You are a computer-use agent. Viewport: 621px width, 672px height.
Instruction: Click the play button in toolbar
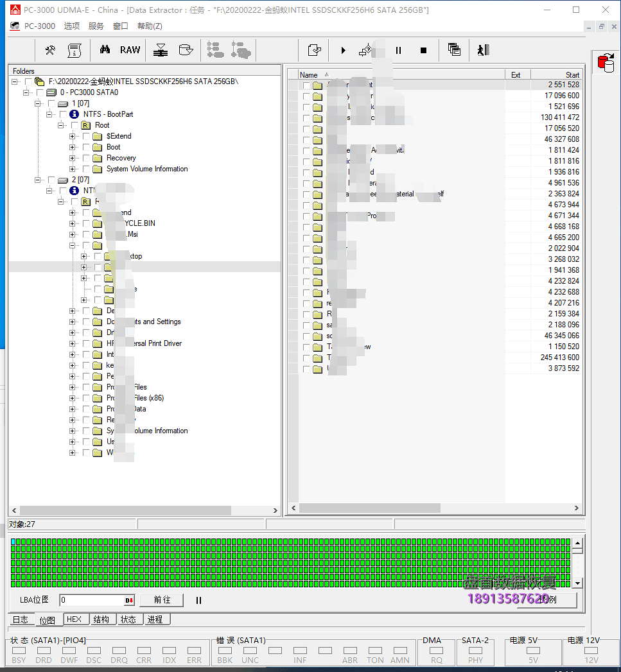coord(343,51)
